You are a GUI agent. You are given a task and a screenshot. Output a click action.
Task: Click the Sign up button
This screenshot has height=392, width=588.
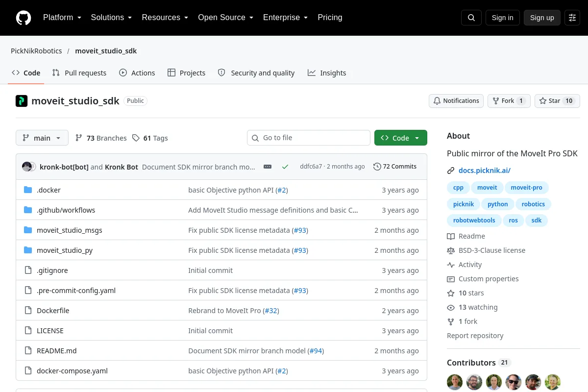click(x=542, y=18)
